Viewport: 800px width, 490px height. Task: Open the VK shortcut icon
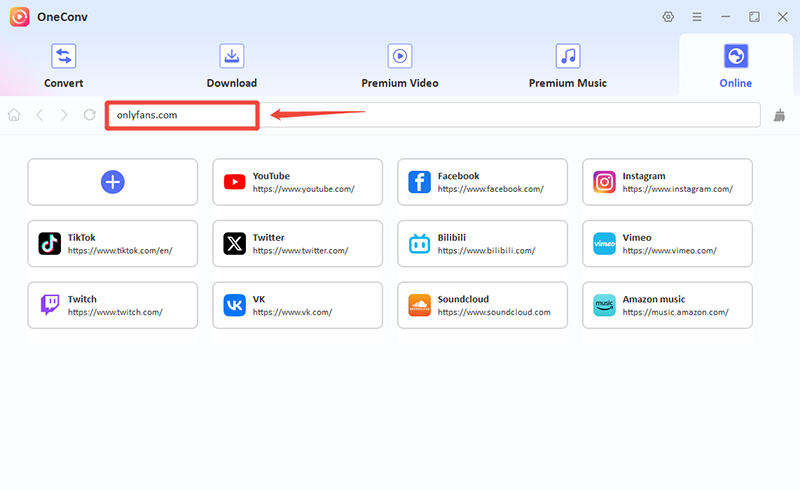[234, 305]
